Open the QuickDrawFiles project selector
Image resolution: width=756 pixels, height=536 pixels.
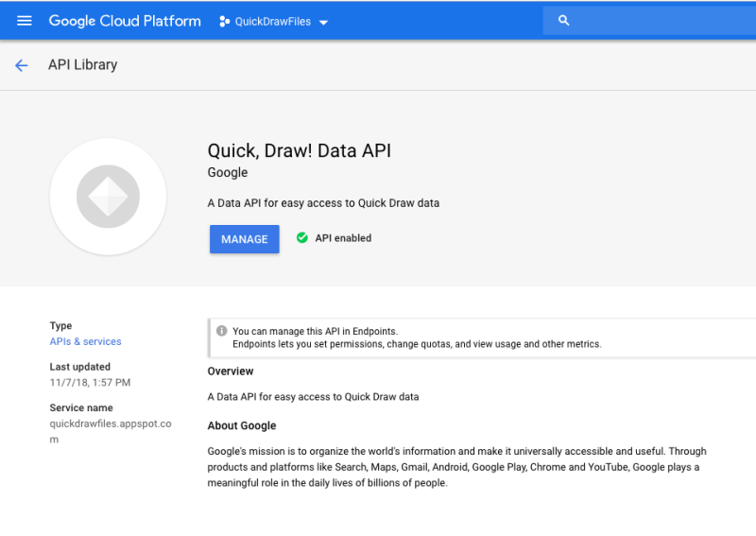pyautogui.click(x=273, y=22)
